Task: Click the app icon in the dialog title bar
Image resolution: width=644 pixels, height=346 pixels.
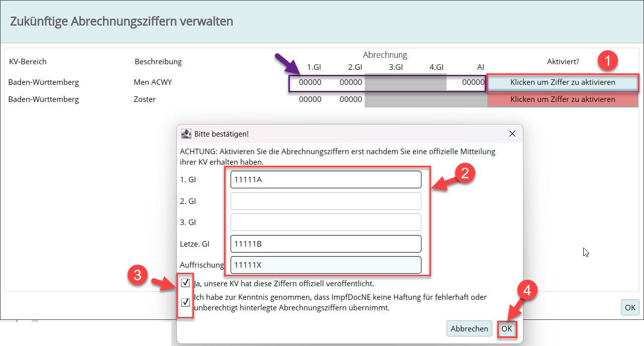Action: coord(186,134)
